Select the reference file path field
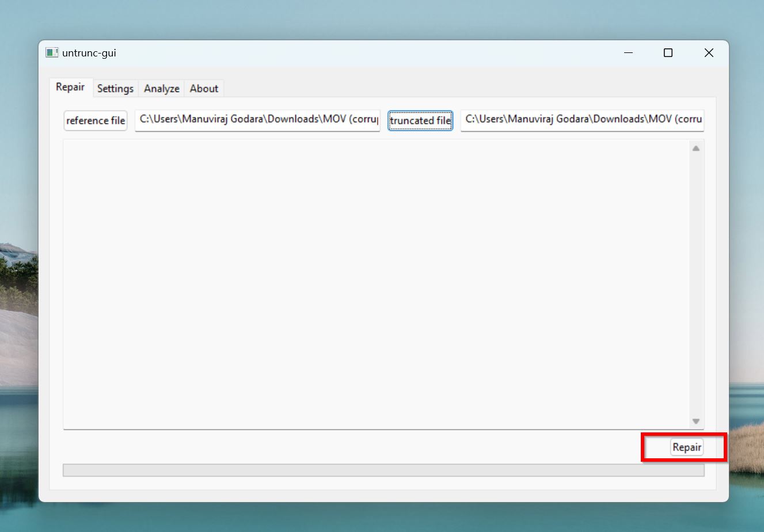 257,120
